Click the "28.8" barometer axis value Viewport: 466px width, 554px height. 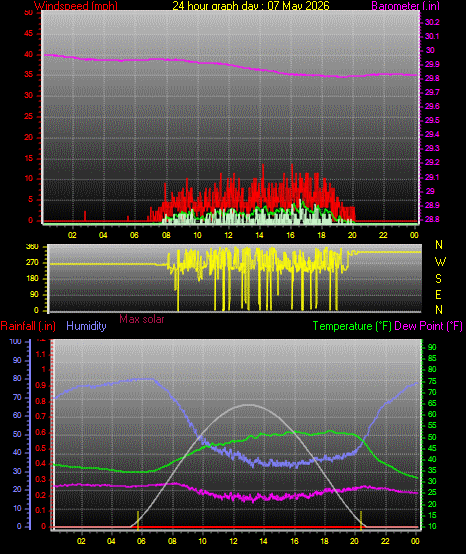[x=432, y=219]
